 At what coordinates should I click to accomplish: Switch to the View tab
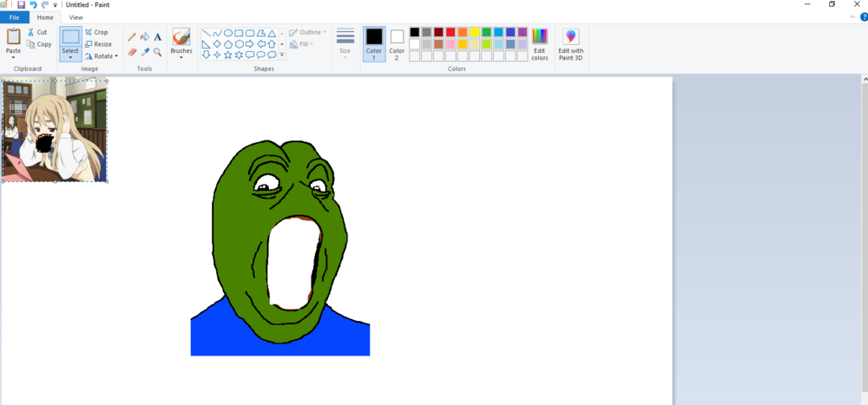tap(76, 17)
